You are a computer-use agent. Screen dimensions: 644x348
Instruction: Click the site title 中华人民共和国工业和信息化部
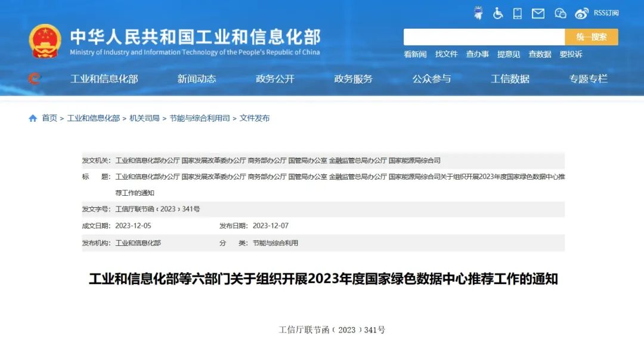195,37
